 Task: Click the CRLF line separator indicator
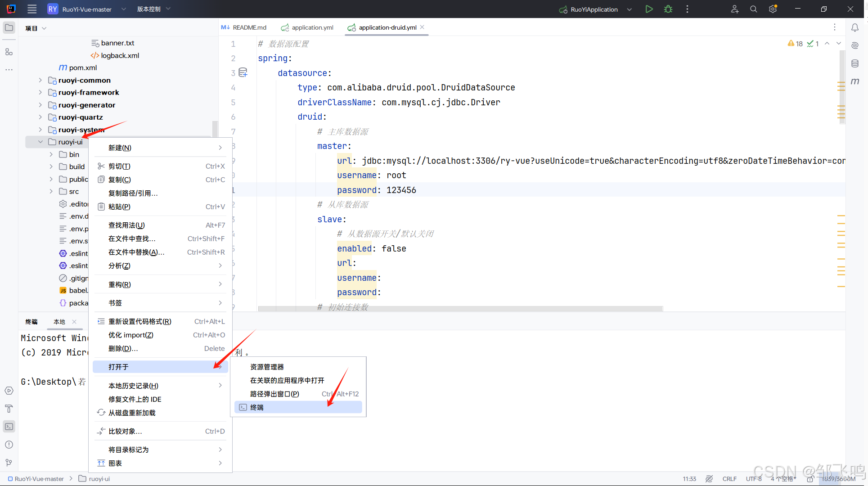point(729,479)
